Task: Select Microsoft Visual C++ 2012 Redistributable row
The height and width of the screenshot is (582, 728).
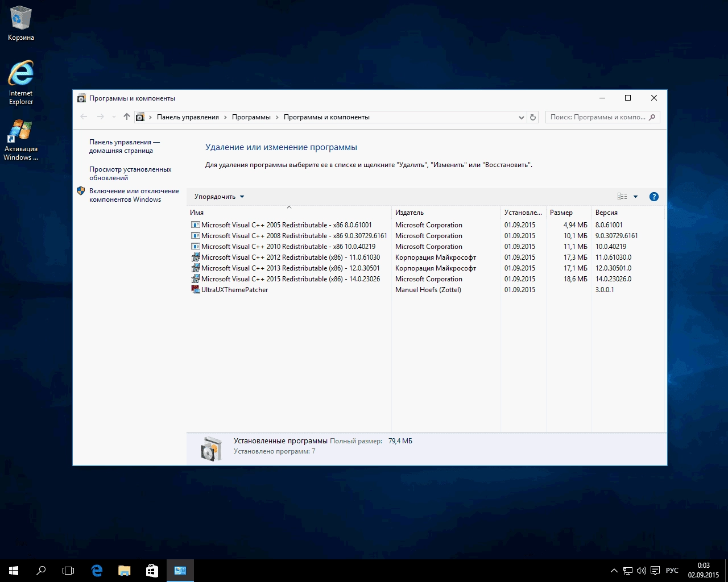Action: (425, 257)
